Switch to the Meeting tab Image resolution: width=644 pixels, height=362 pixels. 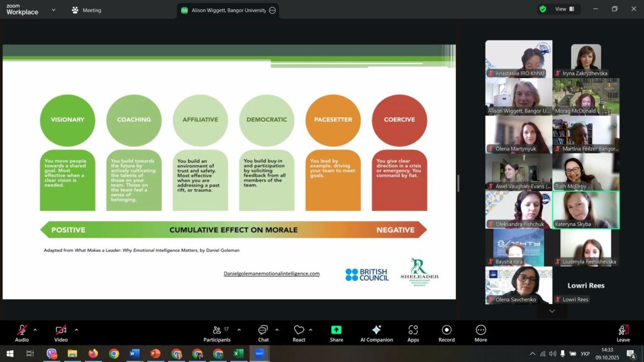[x=86, y=10]
